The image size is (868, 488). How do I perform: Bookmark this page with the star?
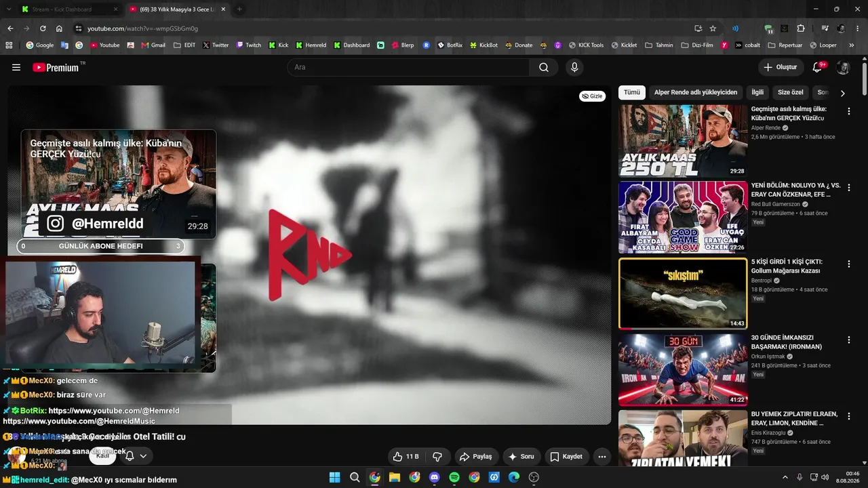(713, 28)
